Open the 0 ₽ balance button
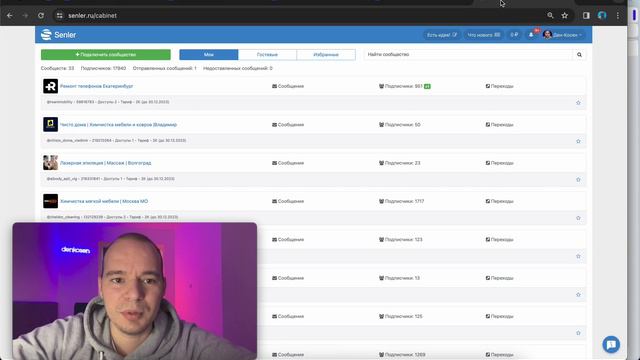 click(x=514, y=35)
